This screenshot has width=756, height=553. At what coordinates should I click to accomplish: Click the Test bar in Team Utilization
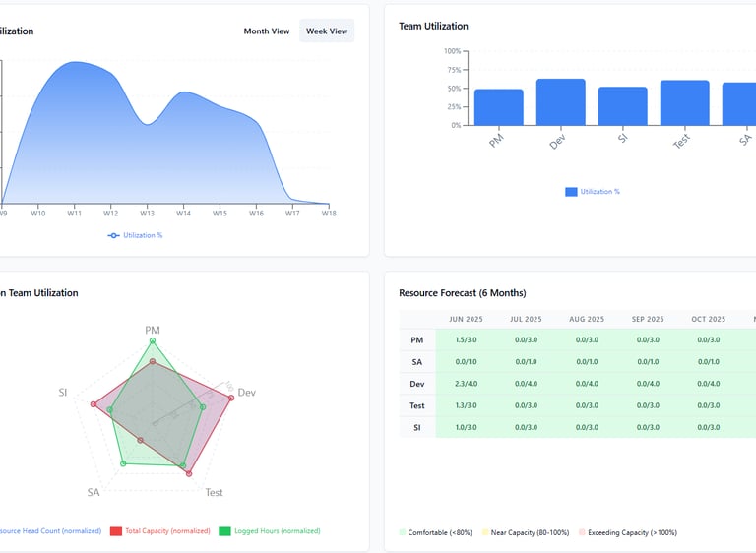685,102
